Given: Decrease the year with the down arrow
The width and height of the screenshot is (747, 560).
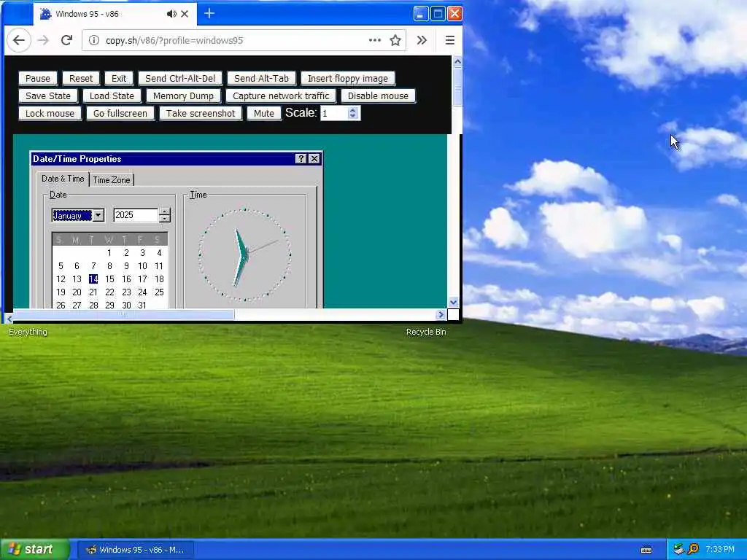Looking at the screenshot, I should (x=165, y=219).
